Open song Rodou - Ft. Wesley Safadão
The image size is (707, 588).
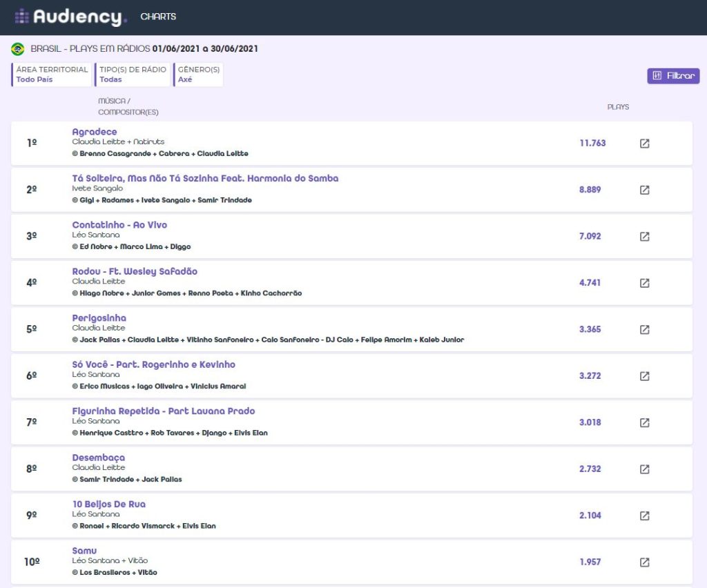point(135,271)
